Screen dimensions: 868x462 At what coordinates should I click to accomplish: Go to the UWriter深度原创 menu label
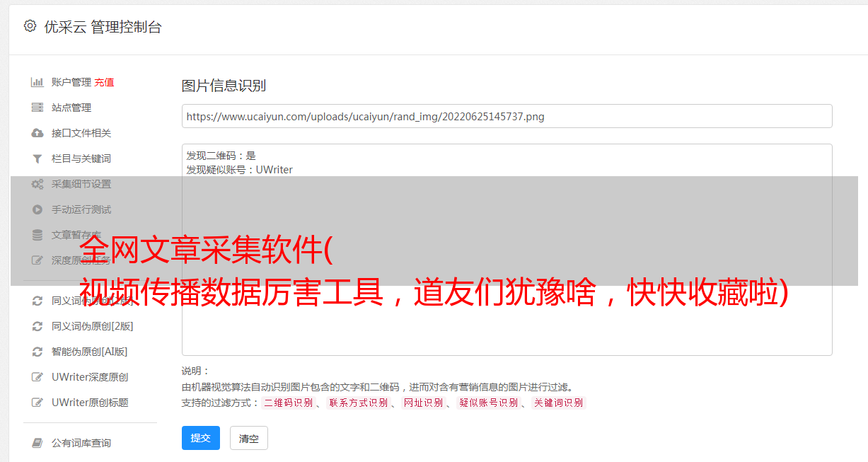click(90, 377)
